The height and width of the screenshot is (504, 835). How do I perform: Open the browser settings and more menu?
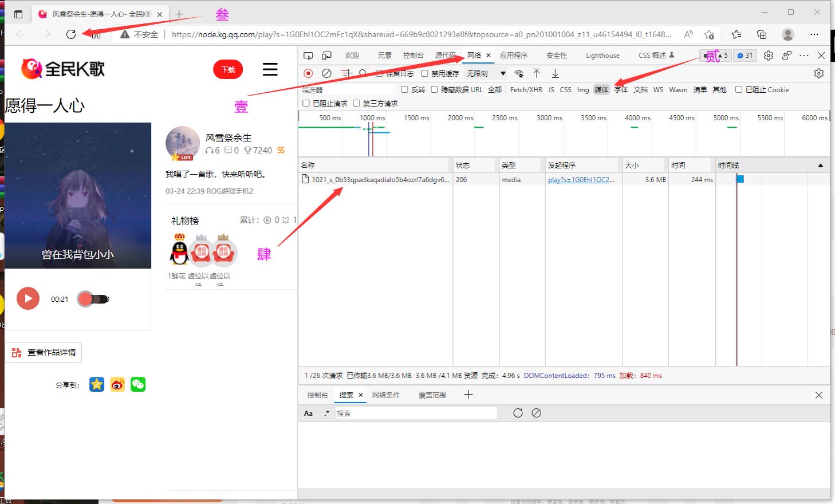(x=814, y=34)
